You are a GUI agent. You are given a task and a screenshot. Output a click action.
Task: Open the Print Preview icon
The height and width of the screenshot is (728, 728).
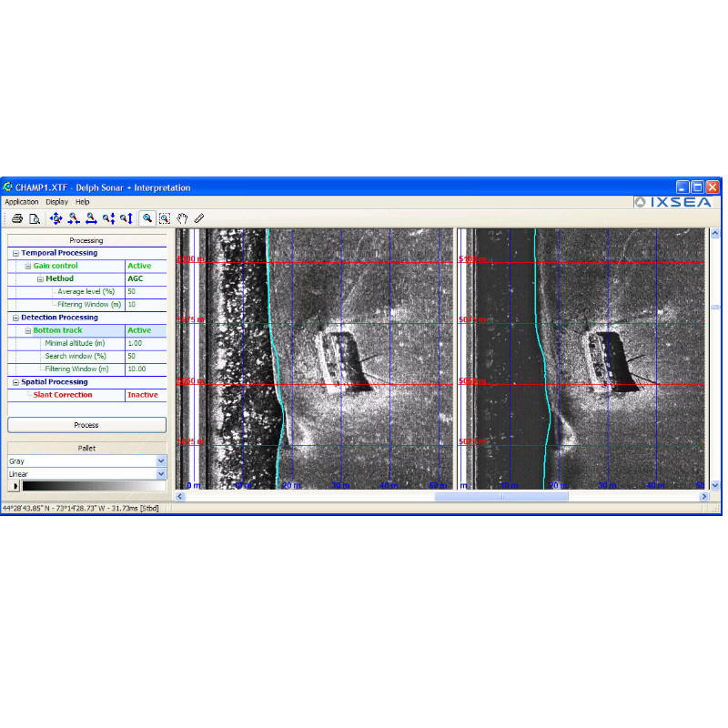[34, 218]
